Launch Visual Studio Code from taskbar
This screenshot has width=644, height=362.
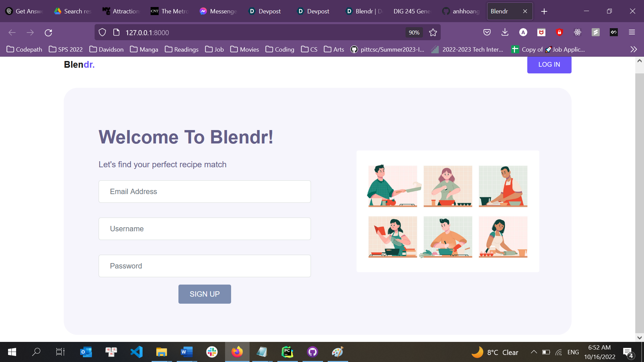click(x=137, y=352)
